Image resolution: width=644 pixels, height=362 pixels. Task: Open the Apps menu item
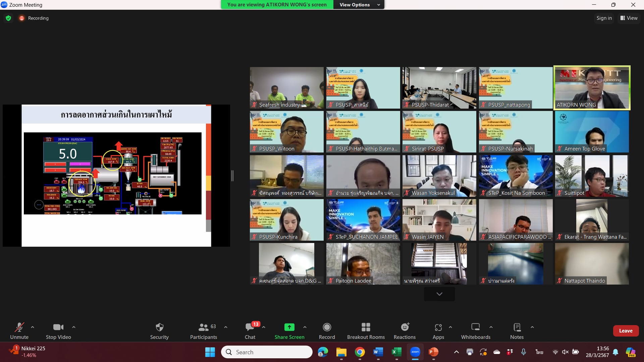pos(438,330)
